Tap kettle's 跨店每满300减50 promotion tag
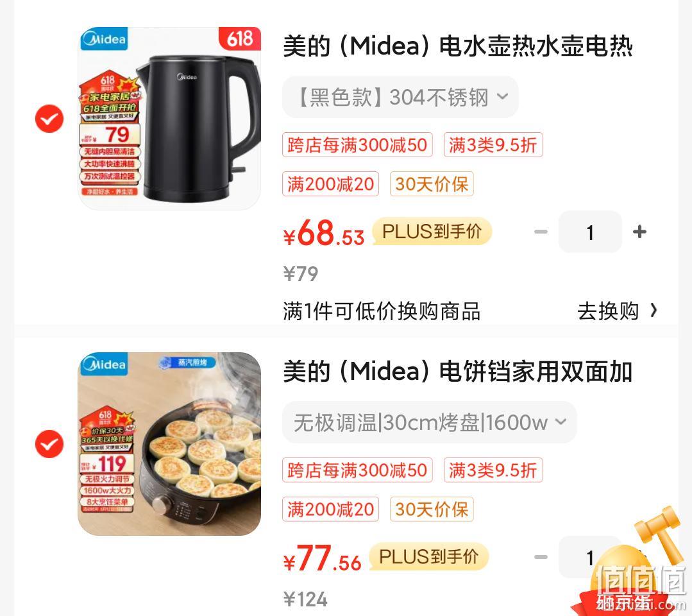692x616 pixels. (357, 145)
